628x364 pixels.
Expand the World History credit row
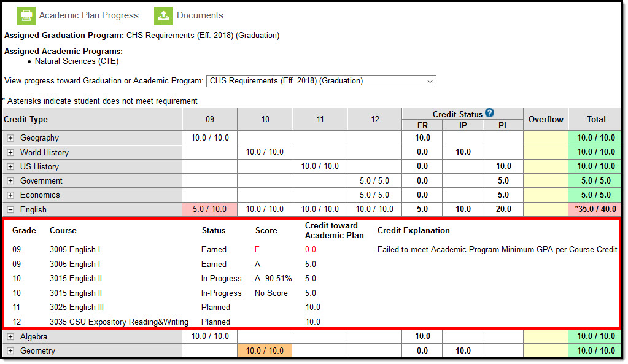pos(10,152)
